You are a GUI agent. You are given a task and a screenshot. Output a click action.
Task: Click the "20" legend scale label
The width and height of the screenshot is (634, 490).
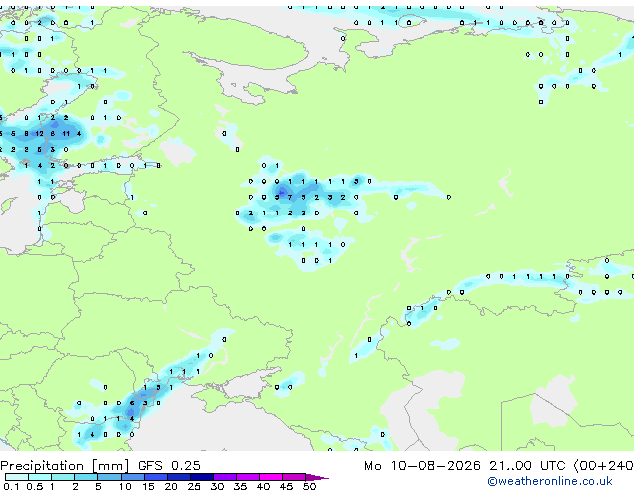point(171,486)
